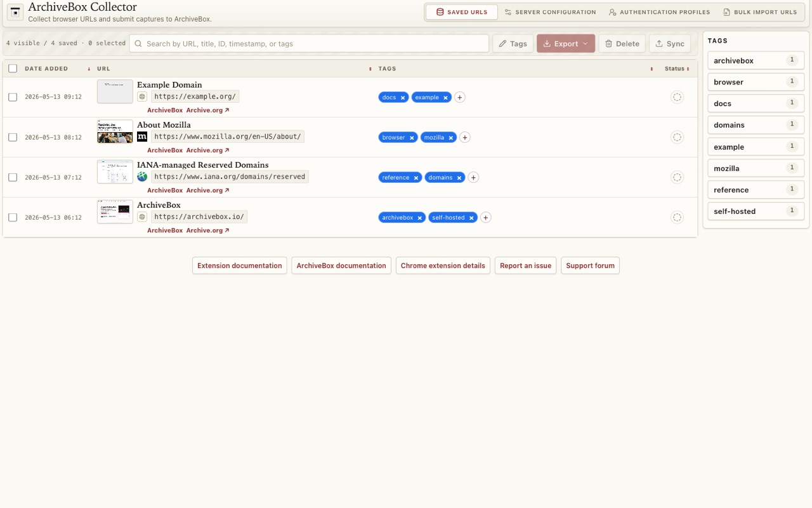812x508 pixels.
Task: Click the https://archivebox.io/ URL text
Action: click(x=199, y=217)
